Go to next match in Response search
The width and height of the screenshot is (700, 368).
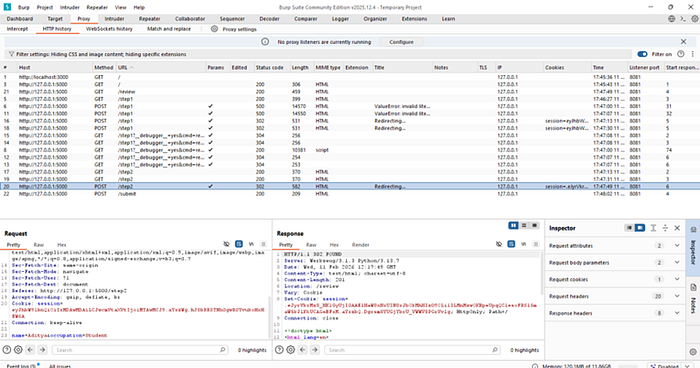tap(314, 350)
